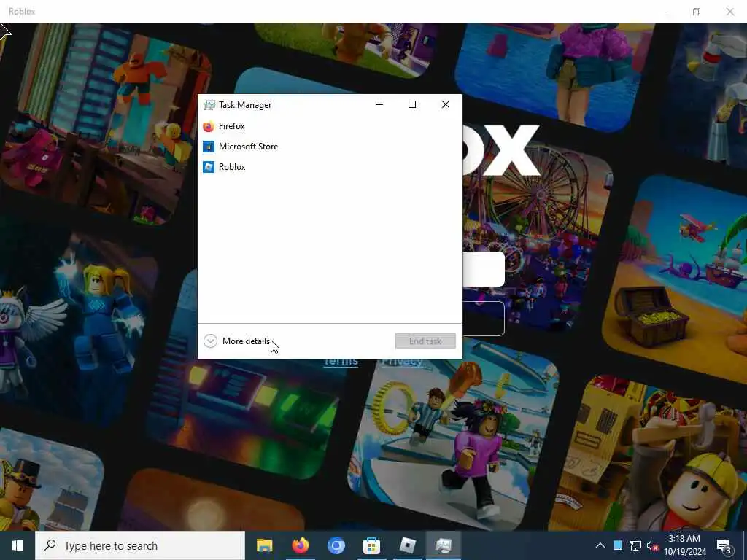This screenshot has height=560, width=747.
Task: Close the Roblox window
Action: pyautogui.click(x=729, y=12)
